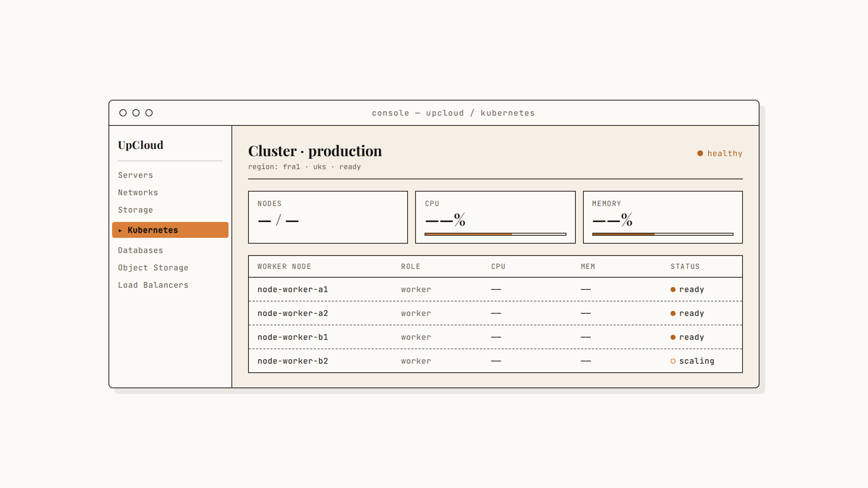Open the Nodes summary card
This screenshot has height=488, width=868.
[328, 217]
